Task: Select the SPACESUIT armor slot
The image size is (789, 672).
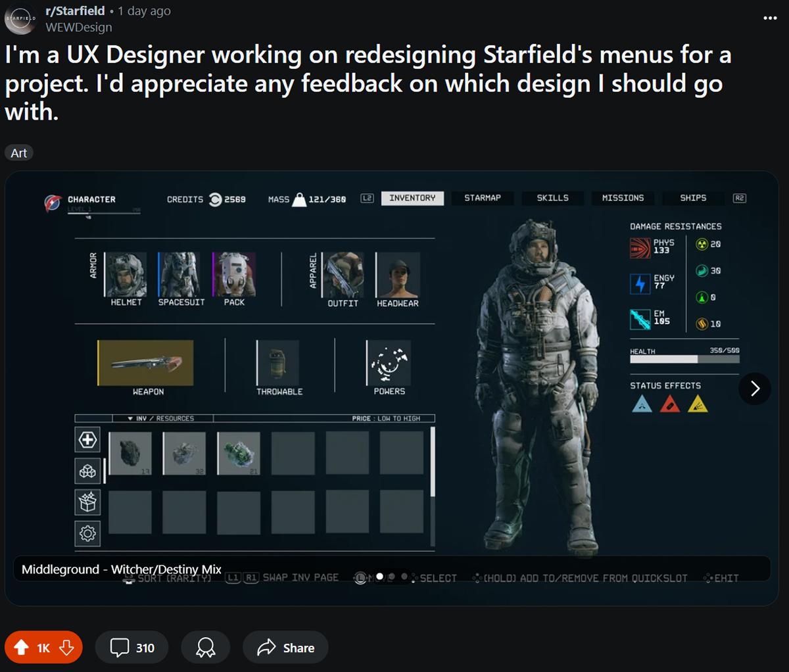Action: 180,274
